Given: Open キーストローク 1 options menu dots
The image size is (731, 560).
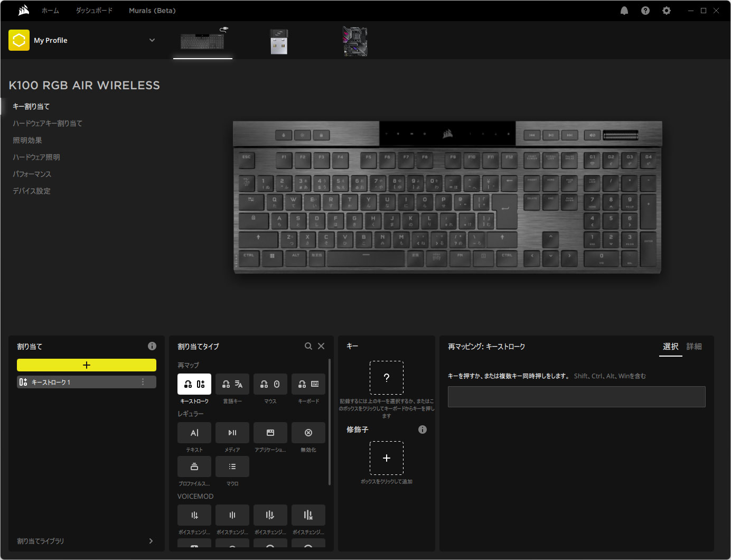Looking at the screenshot, I should point(143,382).
